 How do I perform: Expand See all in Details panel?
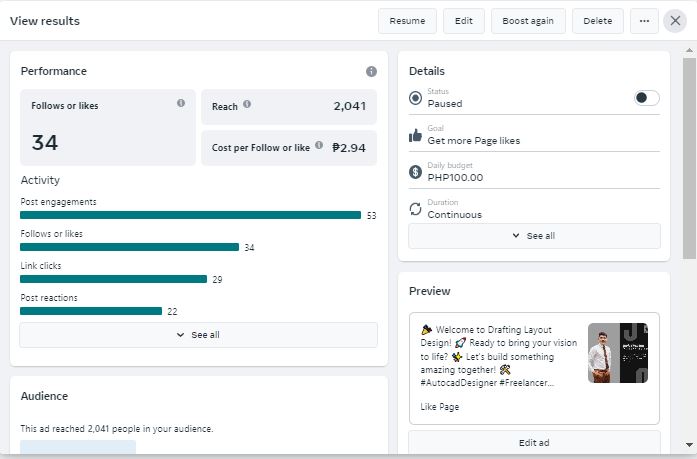click(534, 236)
